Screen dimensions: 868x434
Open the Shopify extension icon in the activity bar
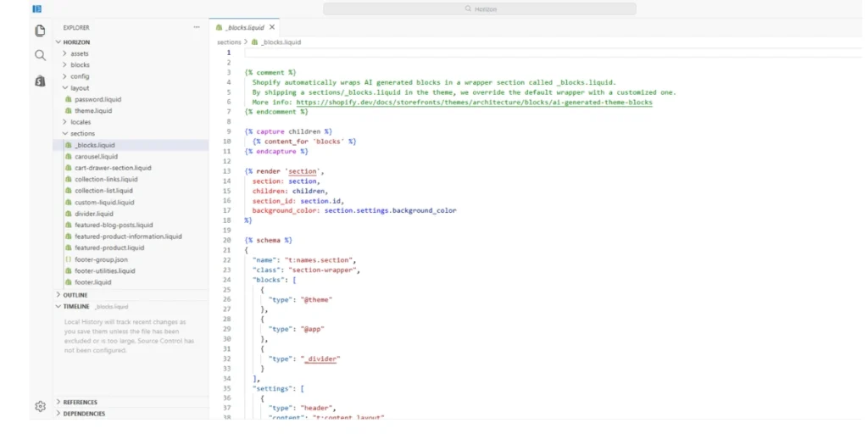coord(40,81)
